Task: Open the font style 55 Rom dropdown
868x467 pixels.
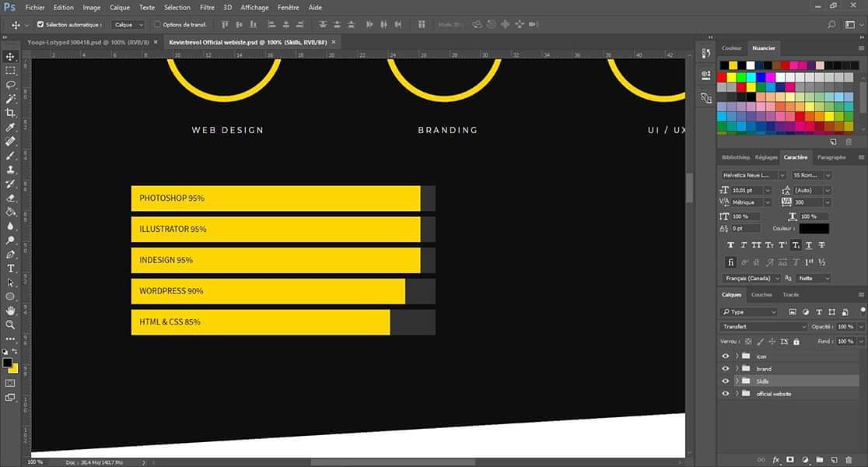Action: pos(811,175)
